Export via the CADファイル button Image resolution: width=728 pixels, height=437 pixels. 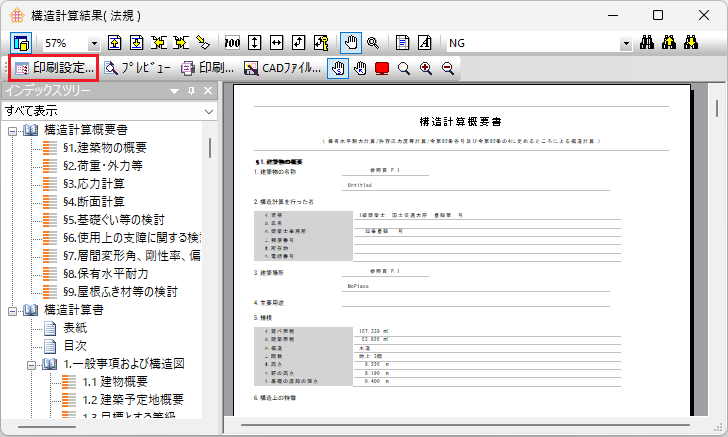click(x=283, y=69)
